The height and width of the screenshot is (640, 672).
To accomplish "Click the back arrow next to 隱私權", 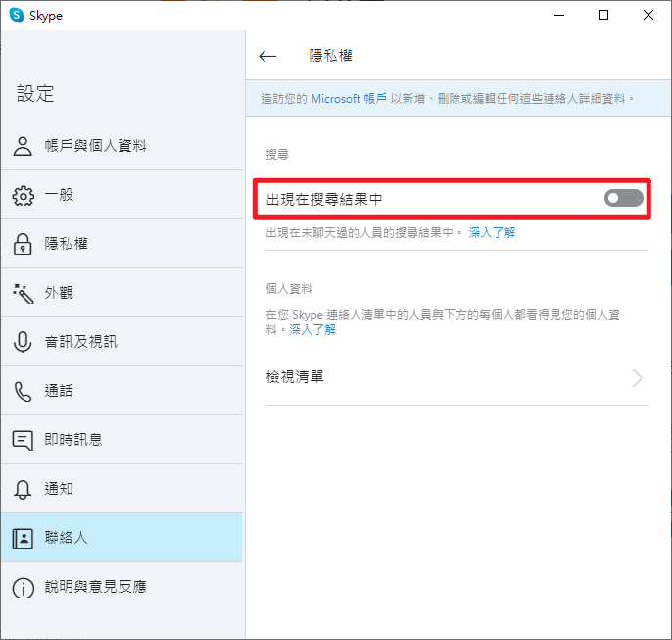I will pyautogui.click(x=267, y=56).
